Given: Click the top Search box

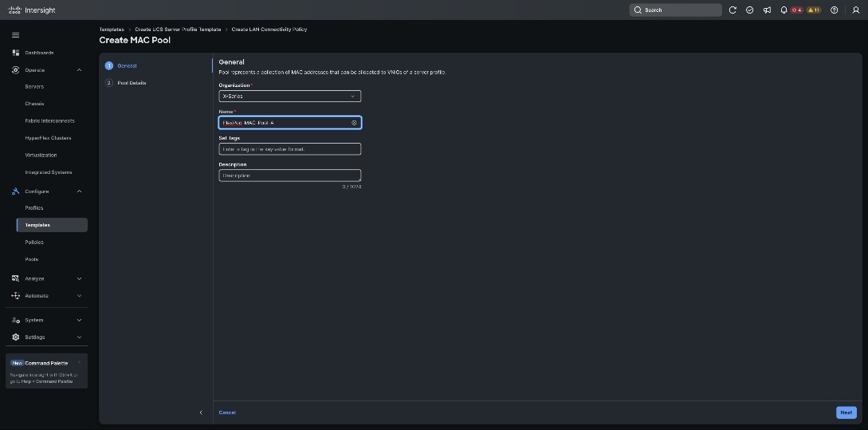Looking at the screenshot, I should pos(675,10).
